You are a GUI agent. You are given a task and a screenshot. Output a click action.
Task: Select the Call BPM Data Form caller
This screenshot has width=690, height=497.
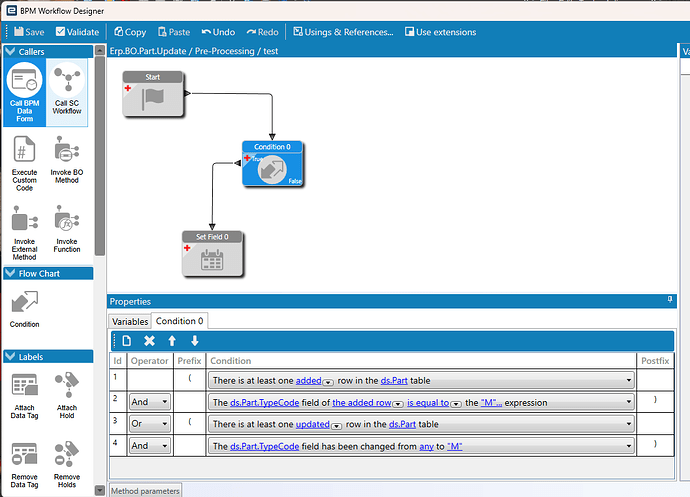[x=25, y=92]
